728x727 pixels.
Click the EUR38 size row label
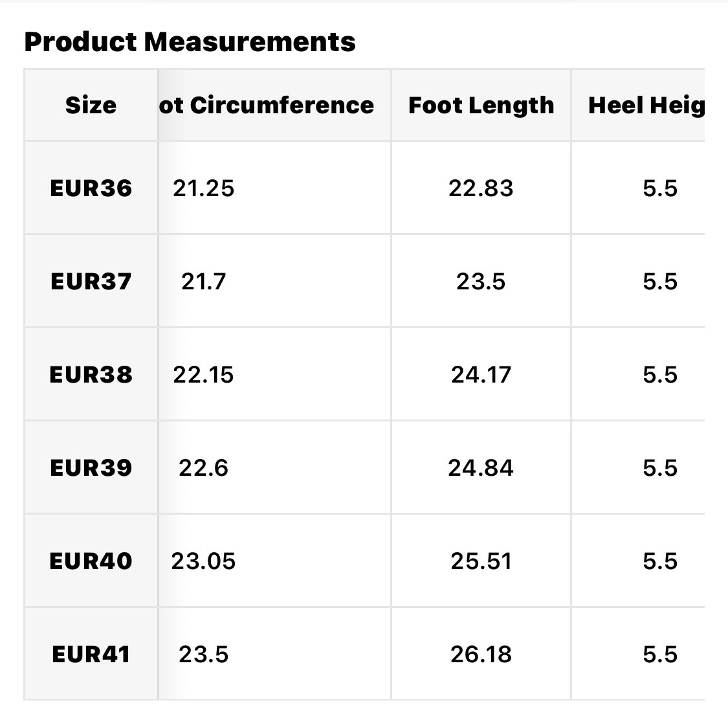[91, 375]
